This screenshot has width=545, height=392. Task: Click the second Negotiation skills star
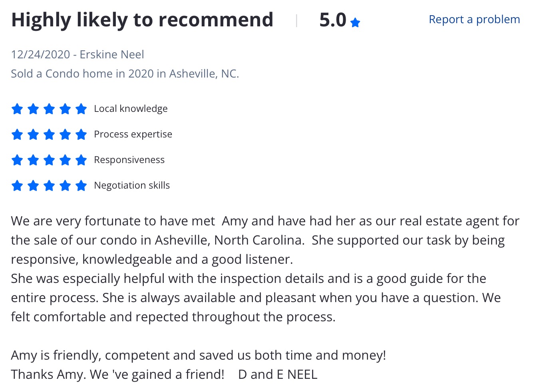pos(33,185)
